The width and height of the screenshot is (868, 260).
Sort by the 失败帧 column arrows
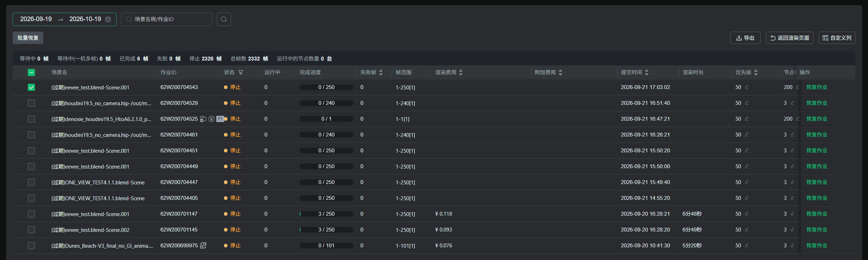pyautogui.click(x=381, y=72)
